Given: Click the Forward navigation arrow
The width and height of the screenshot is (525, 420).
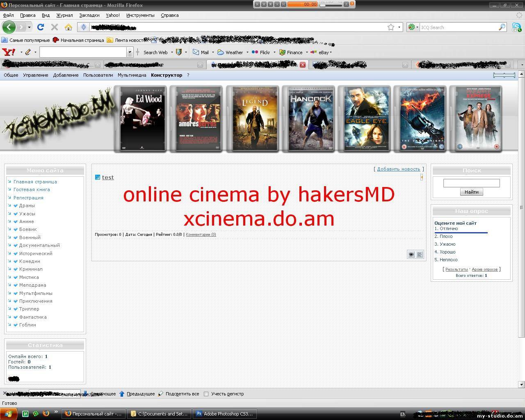Looking at the screenshot, I should pyautogui.click(x=21, y=27).
